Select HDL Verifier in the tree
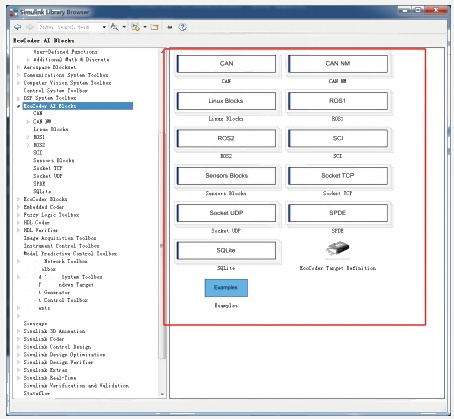The image size is (454, 419). click(x=40, y=230)
